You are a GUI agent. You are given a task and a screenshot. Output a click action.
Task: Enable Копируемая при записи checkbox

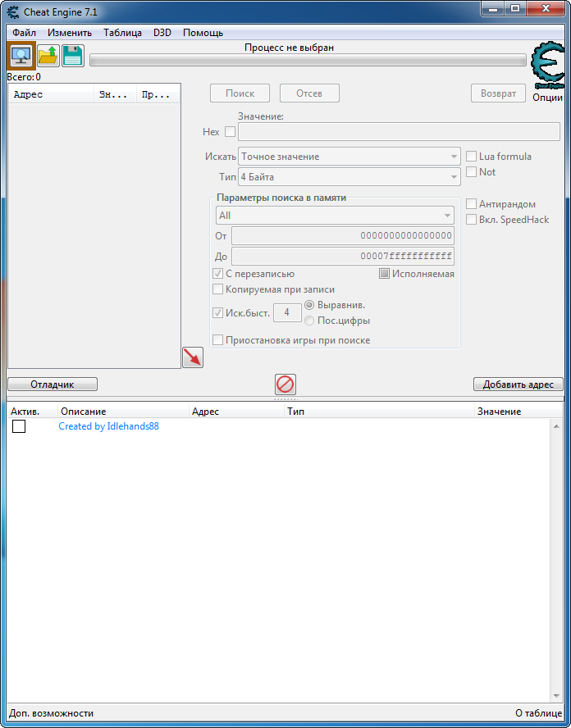(x=217, y=289)
